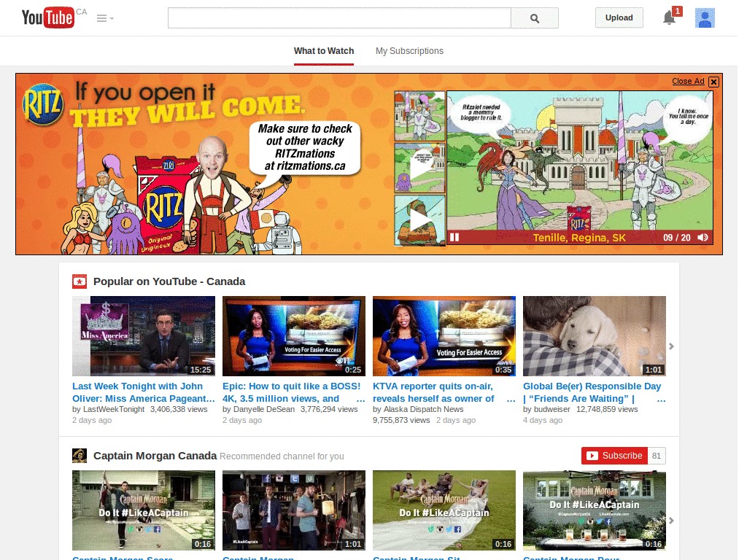Select the top ad clip thumbnail
The width and height of the screenshot is (747, 560).
click(x=419, y=116)
